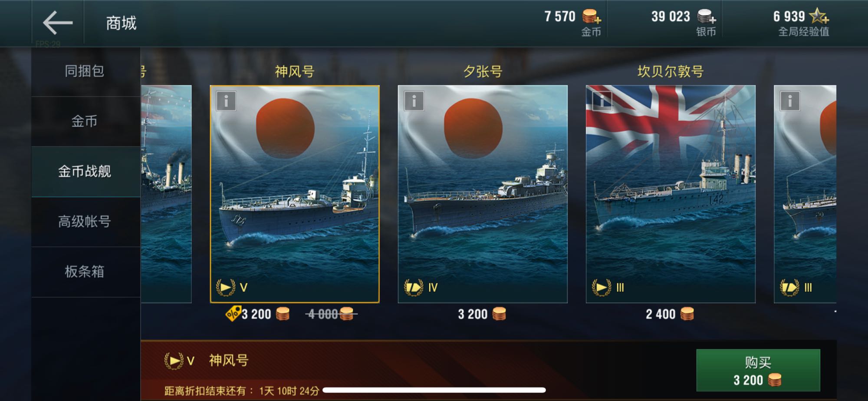
Task: Select the 夕张号 ship card
Action: click(x=483, y=194)
